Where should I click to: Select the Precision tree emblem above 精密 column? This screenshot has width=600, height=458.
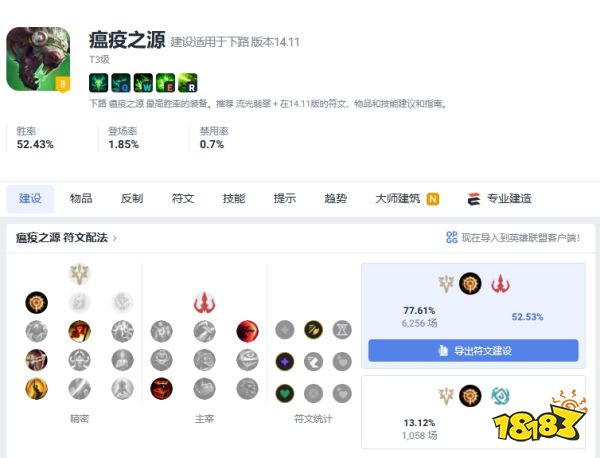(80, 274)
